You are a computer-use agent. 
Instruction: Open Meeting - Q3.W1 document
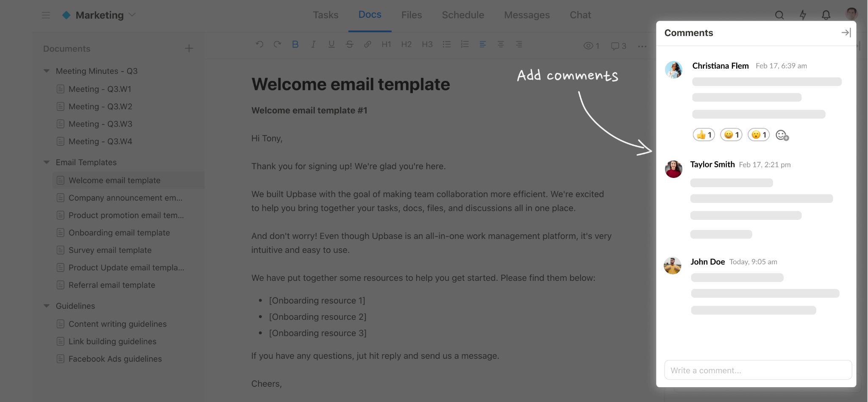coord(100,89)
